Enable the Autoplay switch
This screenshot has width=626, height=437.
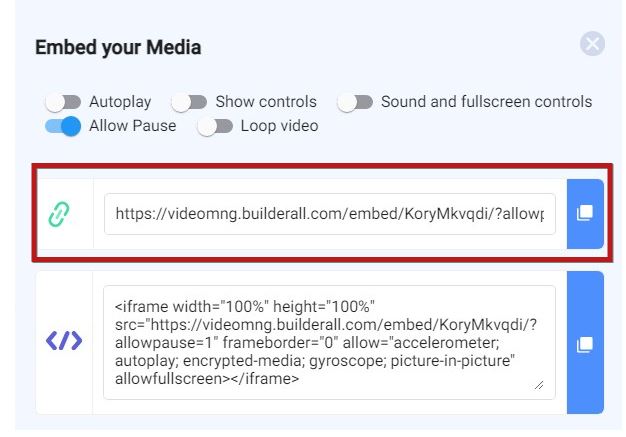tap(63, 103)
